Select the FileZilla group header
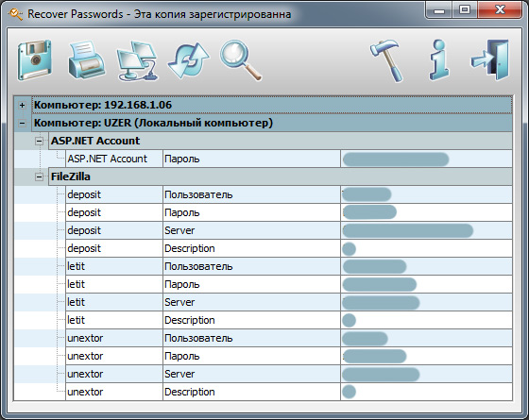Image resolution: width=529 pixels, height=420 pixels. [x=281, y=176]
